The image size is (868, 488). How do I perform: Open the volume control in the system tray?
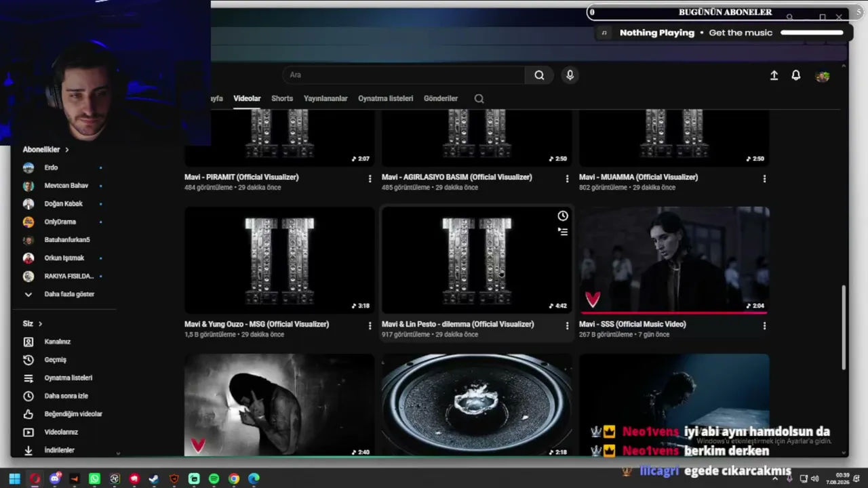click(814, 479)
